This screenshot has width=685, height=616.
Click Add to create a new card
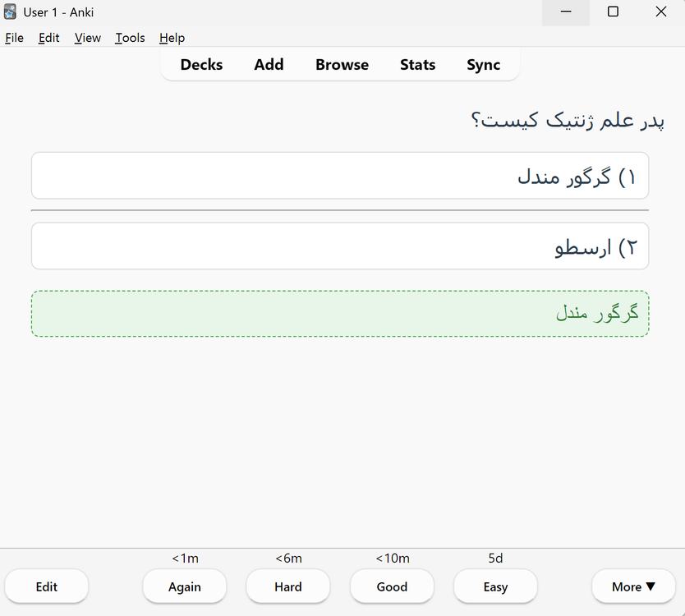(x=269, y=65)
